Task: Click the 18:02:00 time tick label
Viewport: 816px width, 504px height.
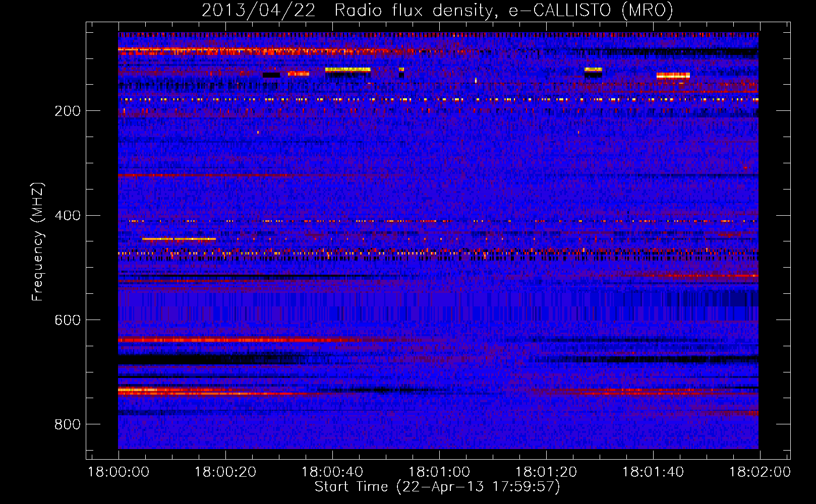Action: (x=760, y=472)
